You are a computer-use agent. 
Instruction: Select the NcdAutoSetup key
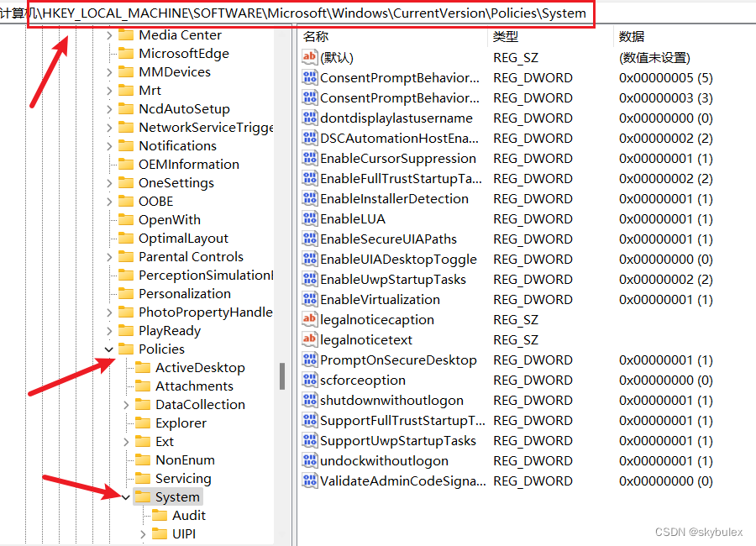pos(184,109)
